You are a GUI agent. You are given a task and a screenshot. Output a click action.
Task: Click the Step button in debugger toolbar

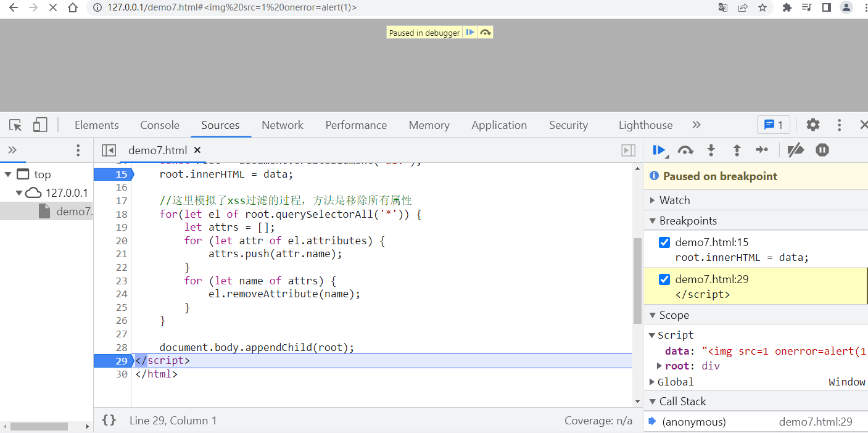(762, 150)
